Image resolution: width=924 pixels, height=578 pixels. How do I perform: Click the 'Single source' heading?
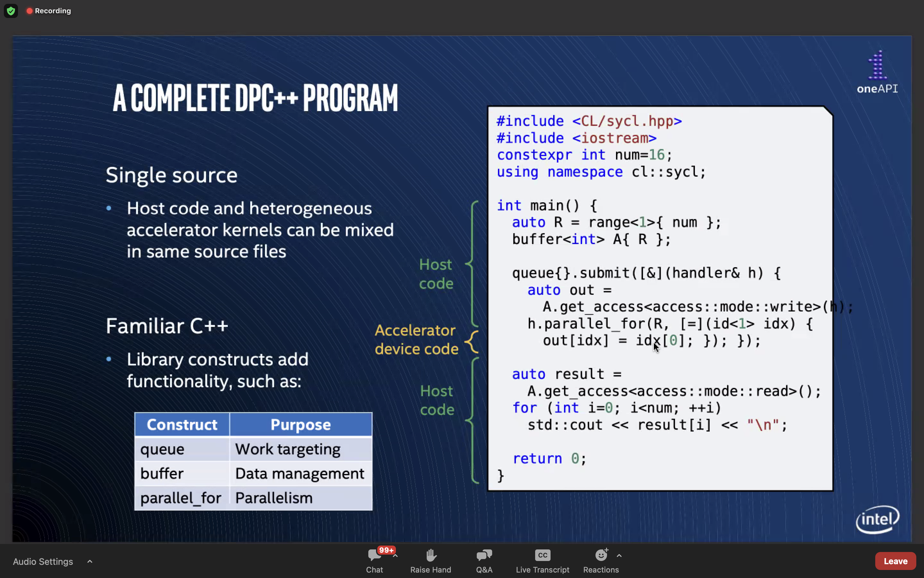171,175
